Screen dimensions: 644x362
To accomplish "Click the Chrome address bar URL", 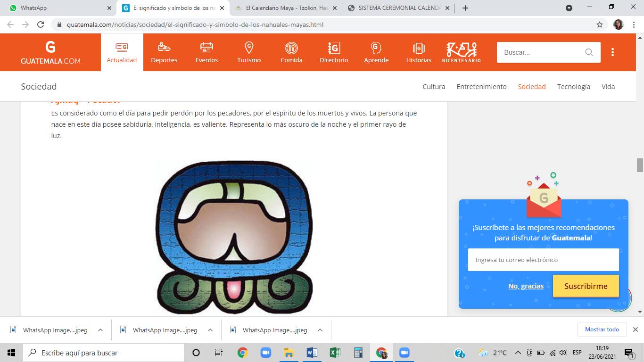I will [195, 25].
